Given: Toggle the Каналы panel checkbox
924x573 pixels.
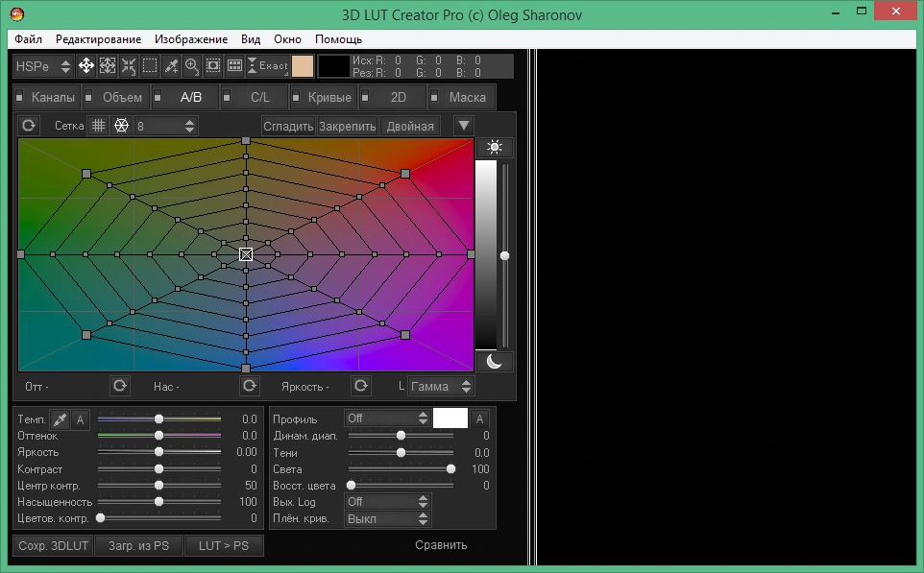Looking at the screenshot, I should 19,97.
